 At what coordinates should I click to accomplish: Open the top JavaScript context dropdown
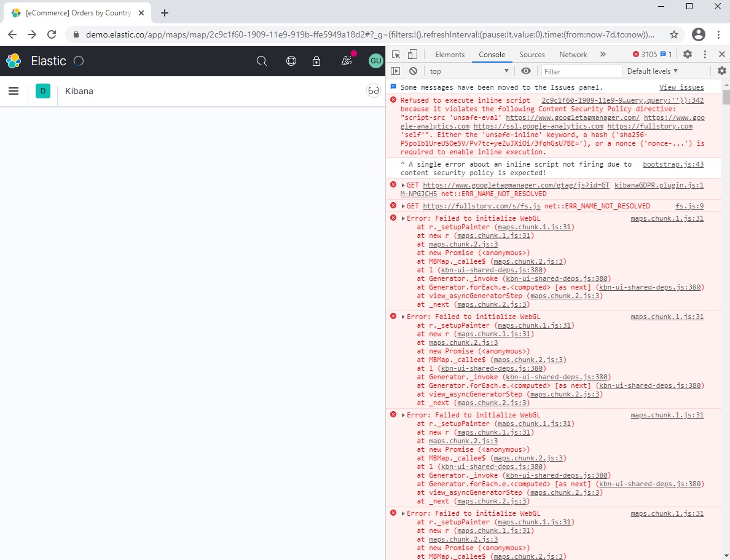[x=469, y=71]
